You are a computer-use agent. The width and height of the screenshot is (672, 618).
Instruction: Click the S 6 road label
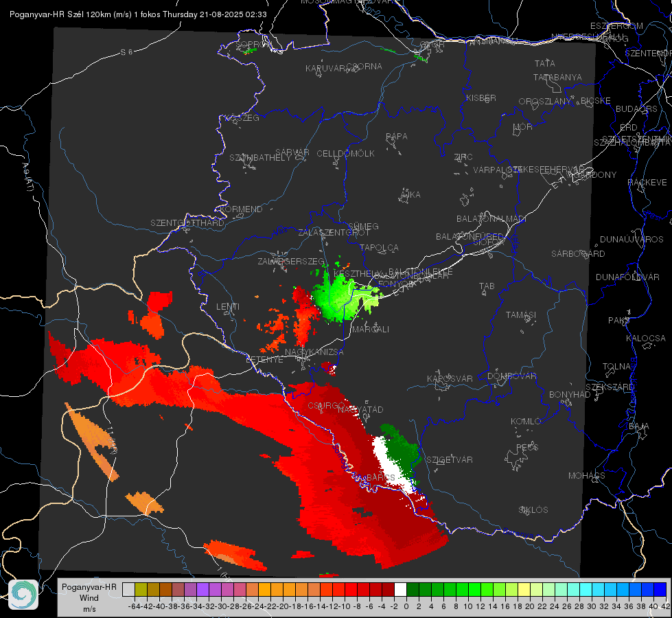pos(126,52)
